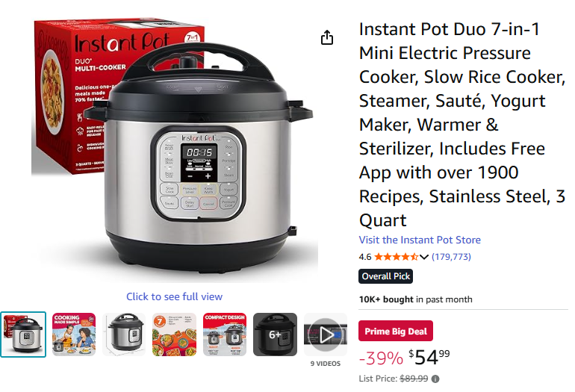Expand the star rating breakdown chevron
Viewport: 575px width, 392px height.
pyautogui.click(x=424, y=257)
